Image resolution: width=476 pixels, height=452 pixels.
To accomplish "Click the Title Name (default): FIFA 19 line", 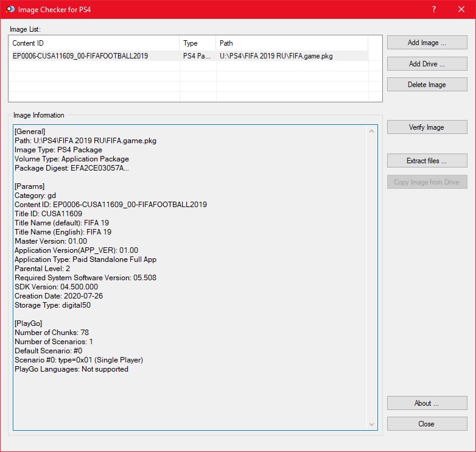I will (61, 223).
